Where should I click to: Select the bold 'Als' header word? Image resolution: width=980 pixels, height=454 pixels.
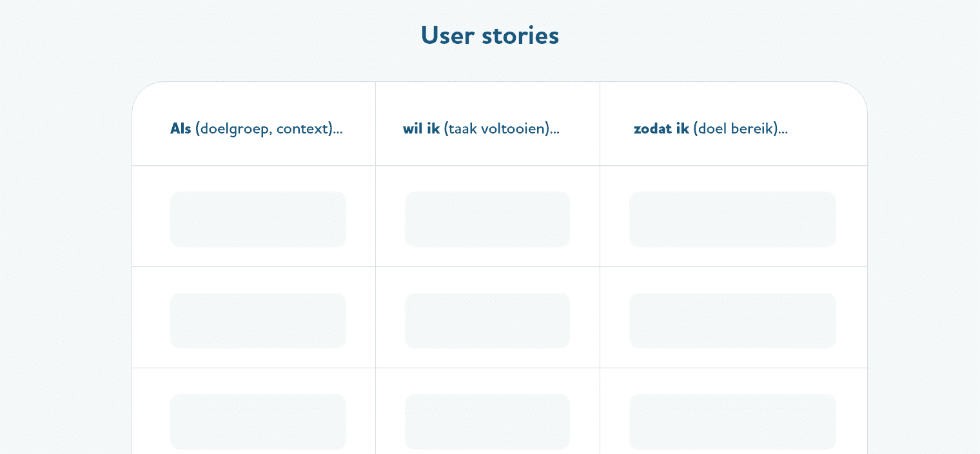click(181, 129)
